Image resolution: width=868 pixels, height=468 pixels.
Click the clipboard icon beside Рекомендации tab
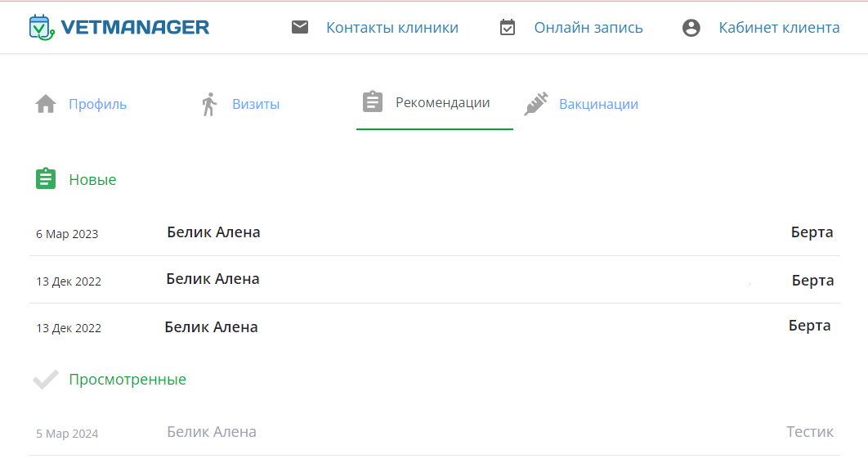(x=373, y=102)
